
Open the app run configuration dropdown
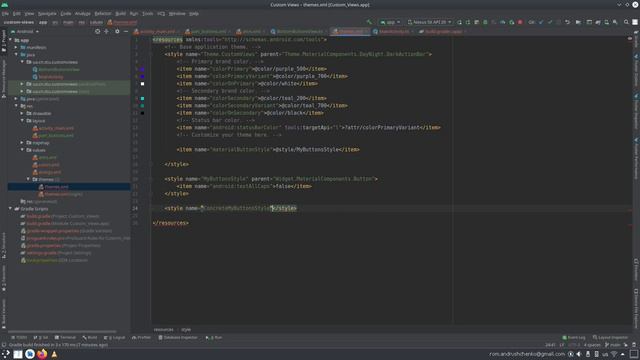(x=390, y=22)
